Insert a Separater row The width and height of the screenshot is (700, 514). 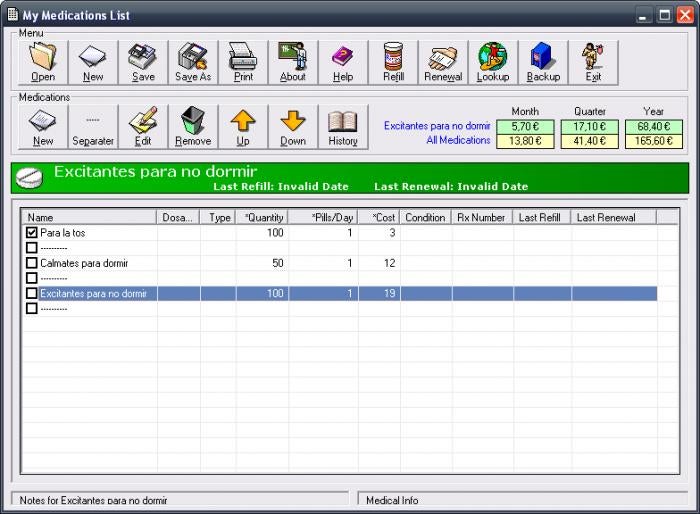pyautogui.click(x=93, y=126)
